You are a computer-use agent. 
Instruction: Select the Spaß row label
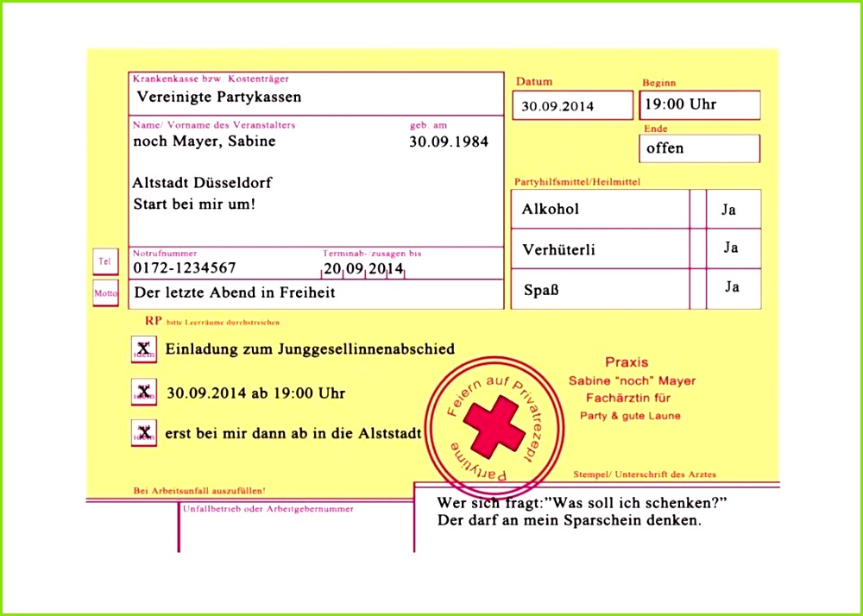tap(541, 290)
